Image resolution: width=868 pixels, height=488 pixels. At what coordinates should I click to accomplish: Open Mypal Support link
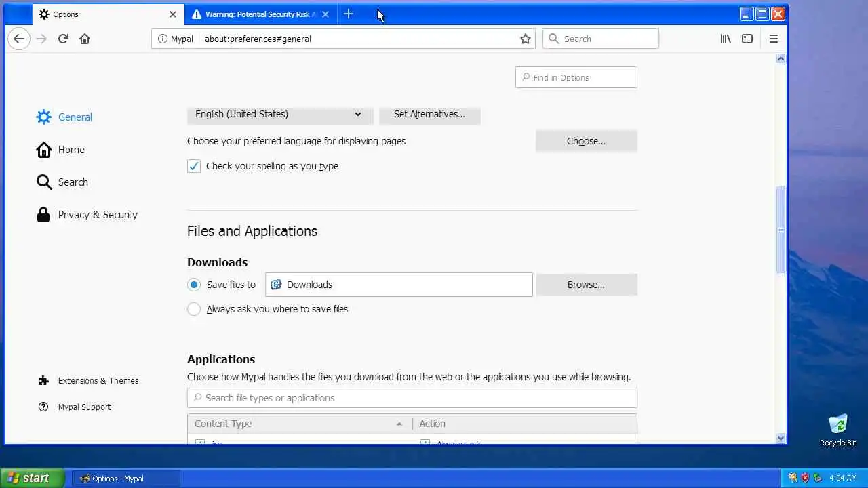coord(85,407)
